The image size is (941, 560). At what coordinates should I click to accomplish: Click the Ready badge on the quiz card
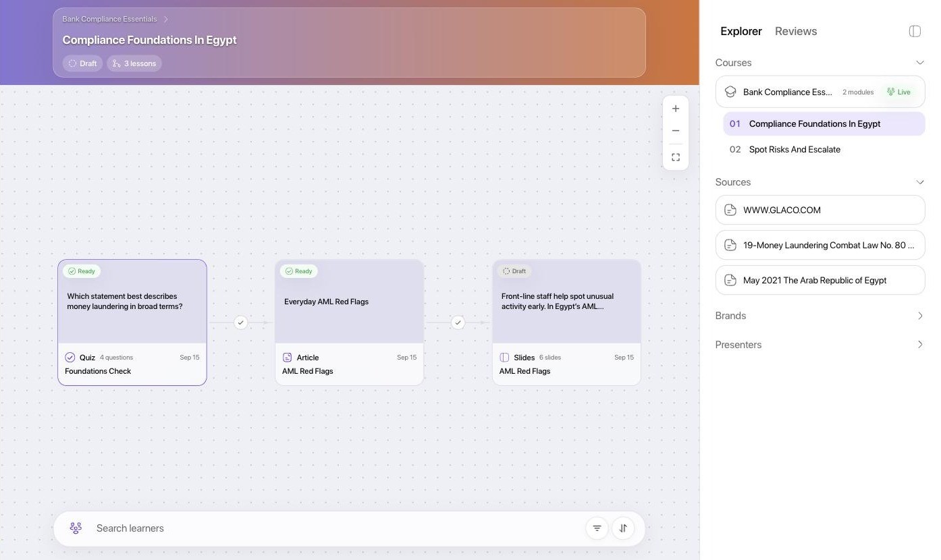[82, 271]
